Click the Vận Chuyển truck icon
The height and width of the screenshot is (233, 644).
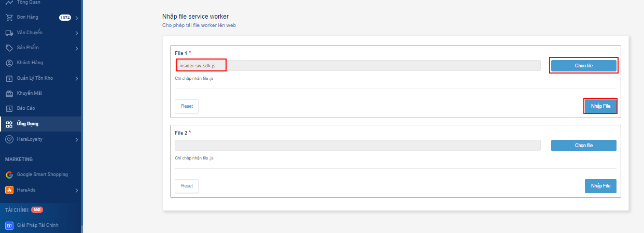point(9,33)
